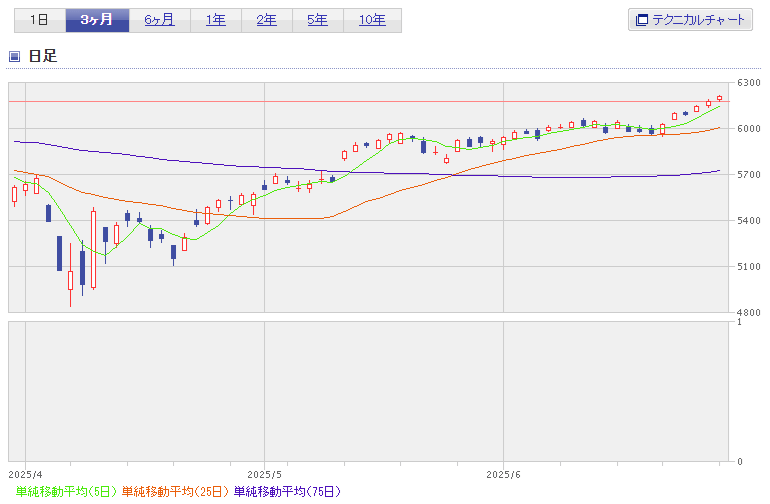This screenshot has width=770, height=504.
Task: Click the 4800 price axis label
Action: pyautogui.click(x=748, y=312)
